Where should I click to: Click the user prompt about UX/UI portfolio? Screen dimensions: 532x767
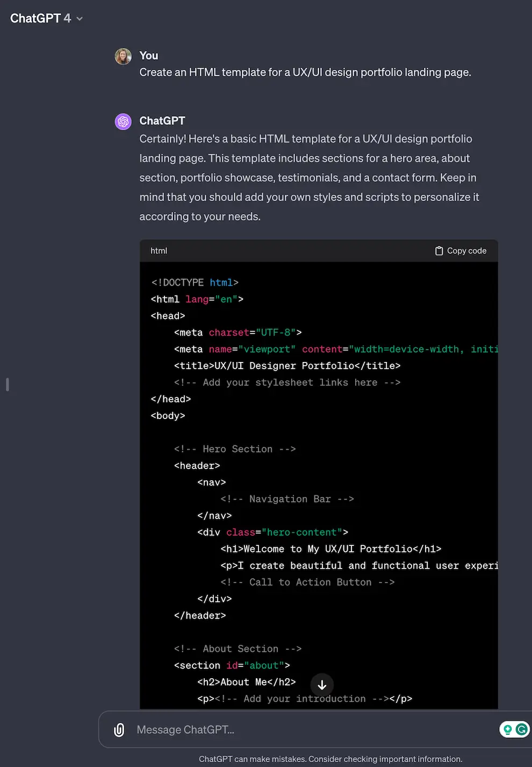pos(305,72)
